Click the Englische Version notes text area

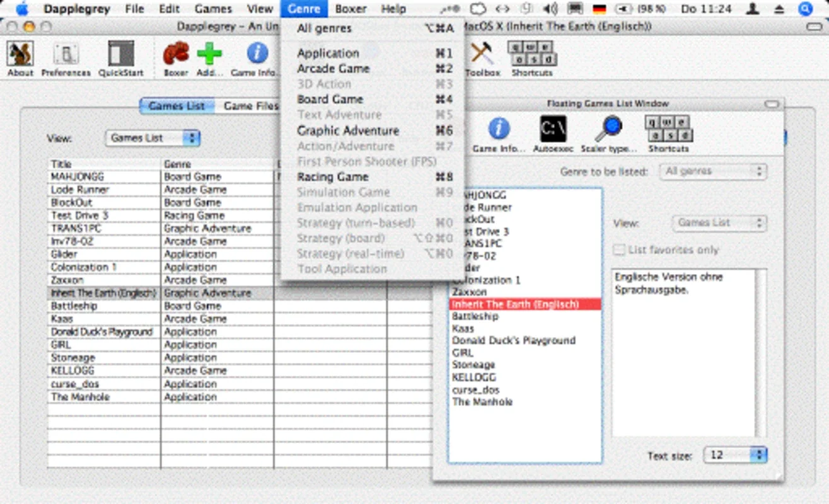[683, 353]
